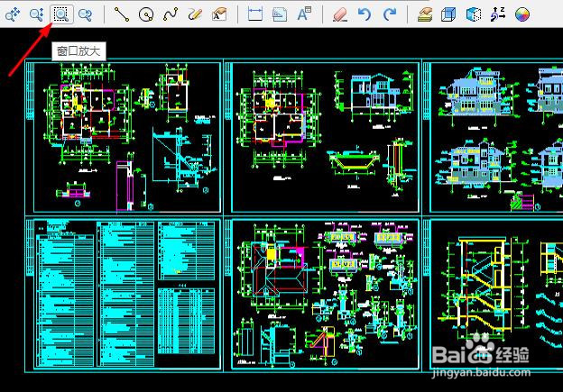The image size is (563, 392).
Task: Click the text annotation stamp icon
Action: (x=219, y=14)
